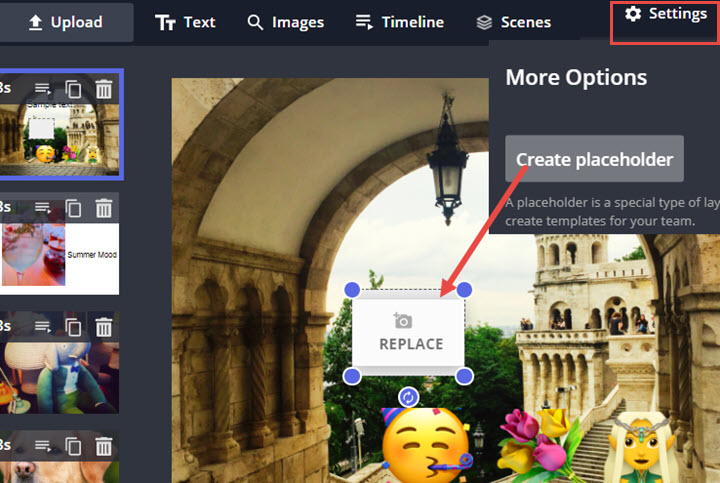This screenshot has width=720, height=483.
Task: Click the Settings gear icon
Action: pyautogui.click(x=633, y=14)
